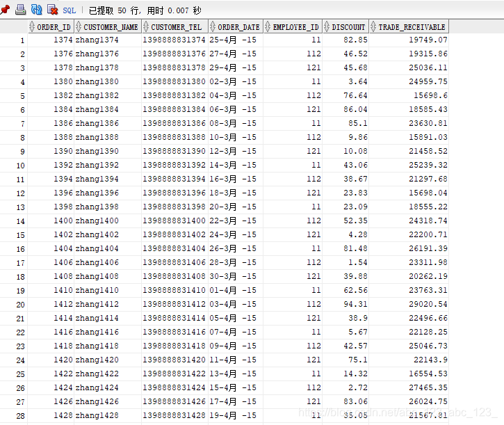Click sort arrows icon in ORDER_DATE header
Viewport: 504px width, 425px height.
[213, 26]
